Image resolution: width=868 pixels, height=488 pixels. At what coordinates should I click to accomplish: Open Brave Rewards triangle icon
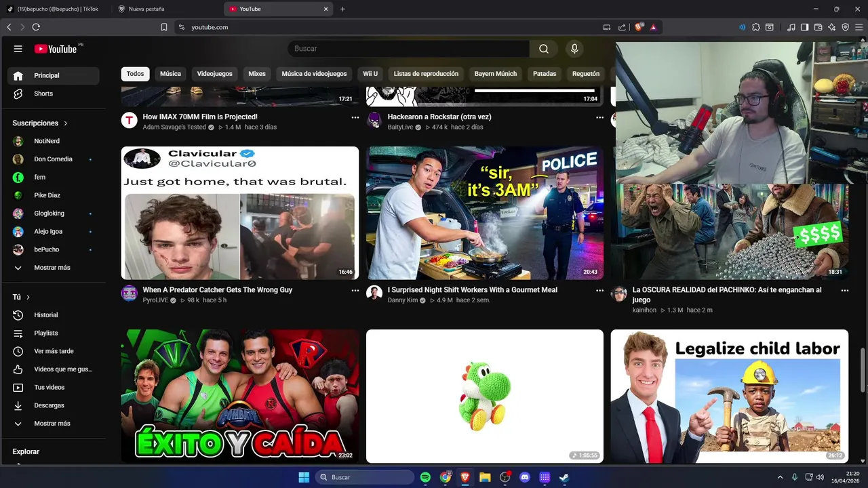(653, 27)
